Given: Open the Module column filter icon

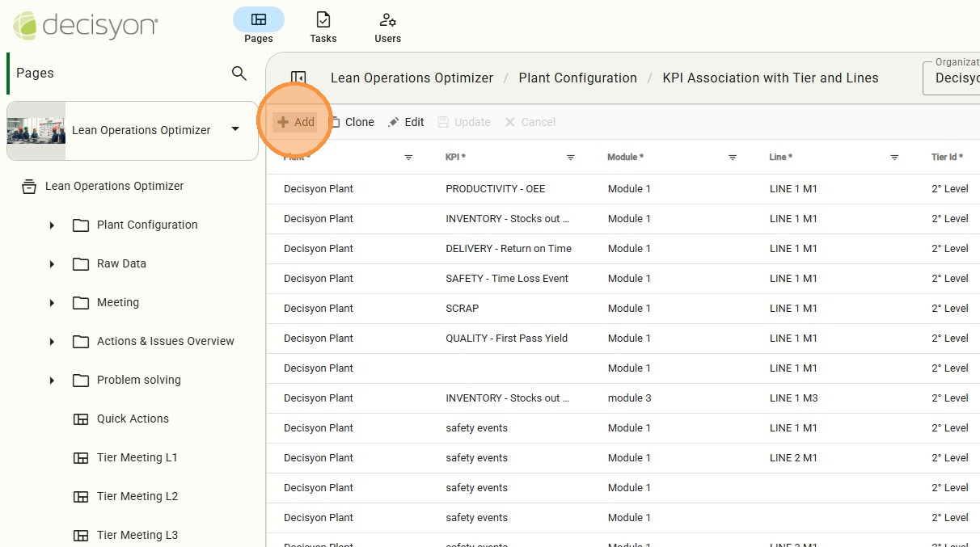Looking at the screenshot, I should 732,158.
